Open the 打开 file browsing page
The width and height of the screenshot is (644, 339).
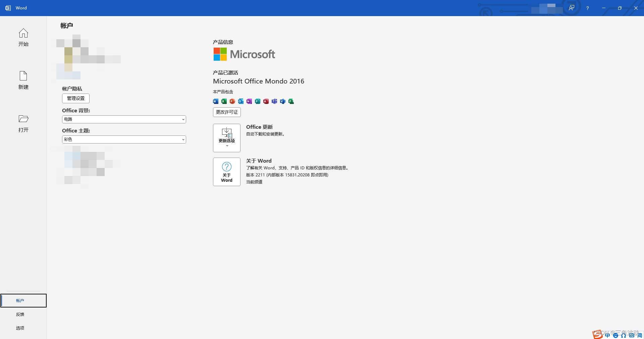pos(23,123)
